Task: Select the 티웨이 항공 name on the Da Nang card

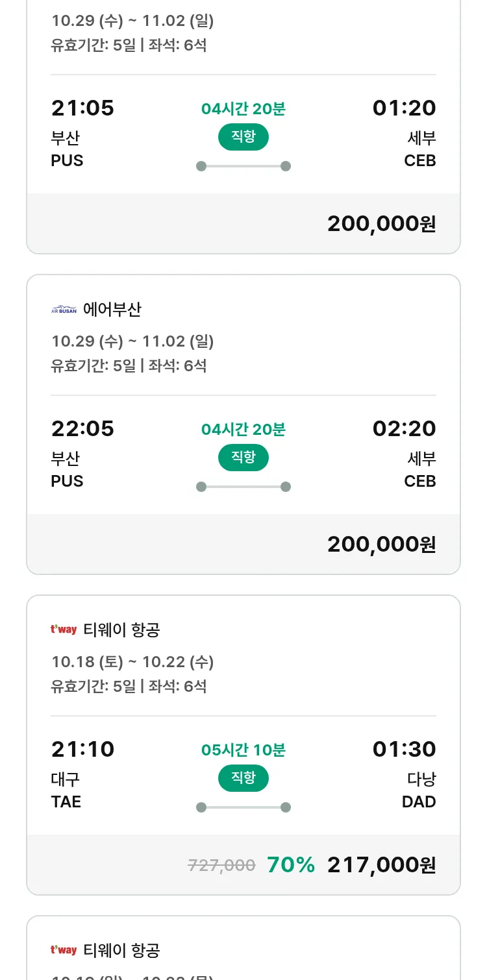Action: (x=122, y=630)
